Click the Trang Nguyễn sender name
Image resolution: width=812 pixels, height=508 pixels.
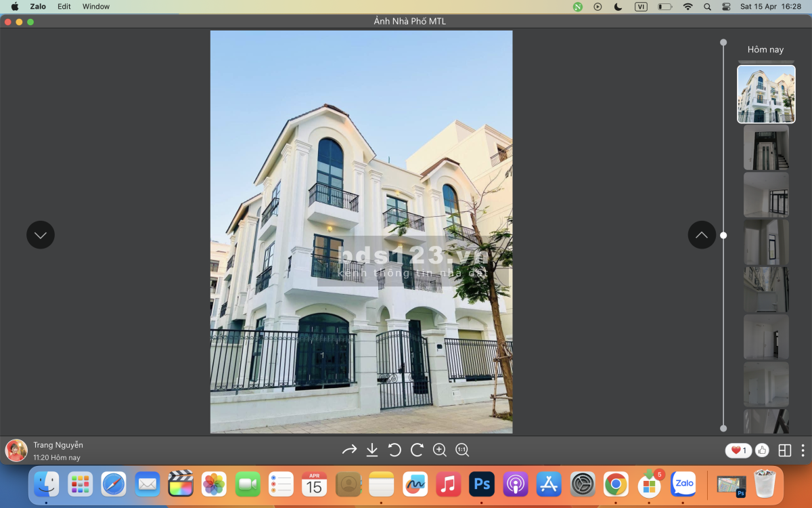[x=58, y=445]
